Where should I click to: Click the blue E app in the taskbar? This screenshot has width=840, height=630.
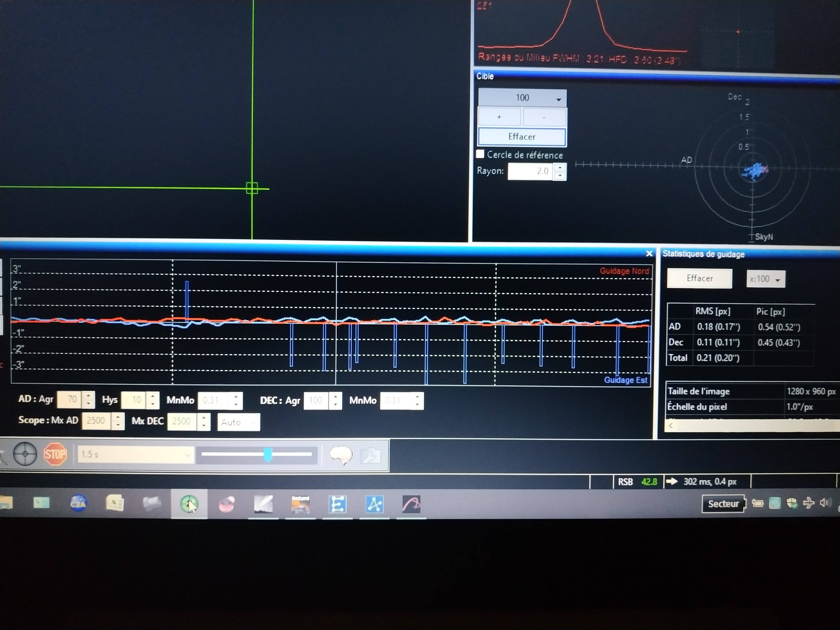point(337,504)
